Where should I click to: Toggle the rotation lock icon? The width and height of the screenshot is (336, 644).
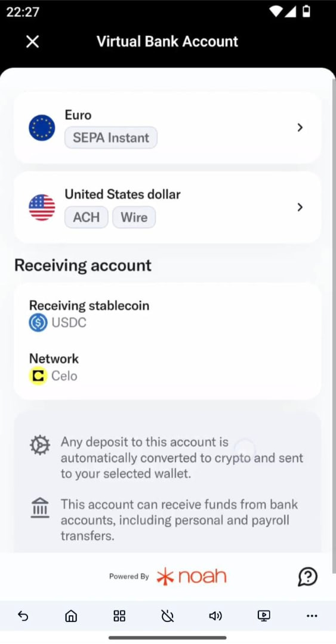[168, 616]
